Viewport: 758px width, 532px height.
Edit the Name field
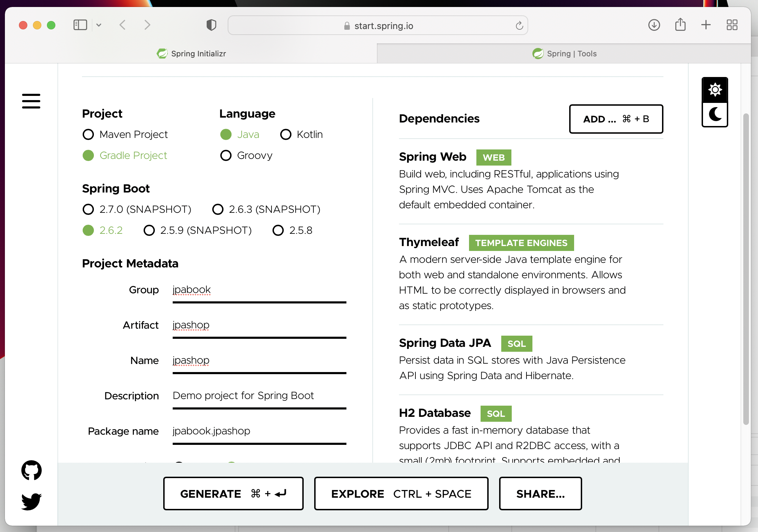click(x=259, y=361)
